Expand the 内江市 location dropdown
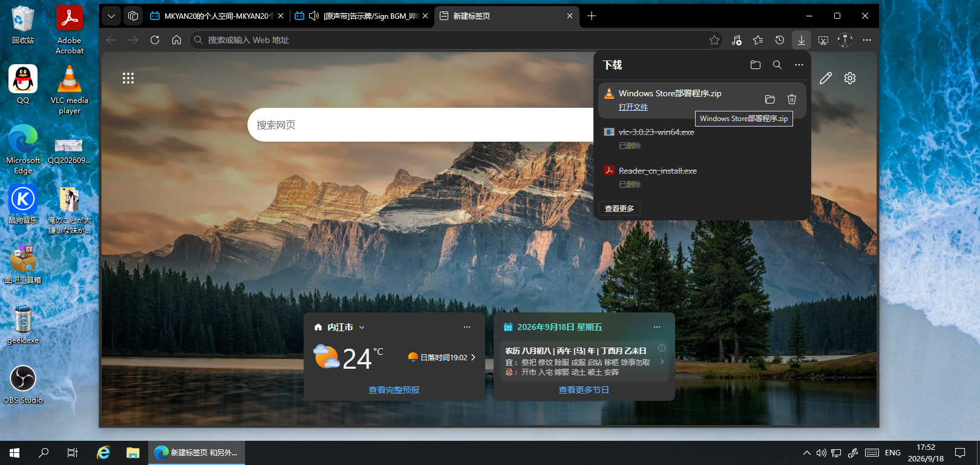The height and width of the screenshot is (465, 980). pyautogui.click(x=362, y=327)
